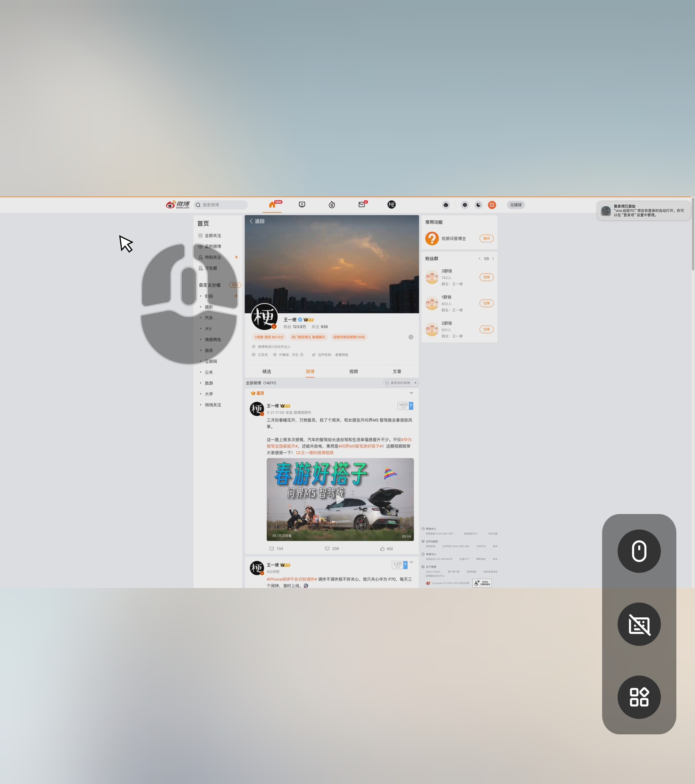
Task: Click the 优质问答博主 question mark icon
Action: [x=432, y=239]
